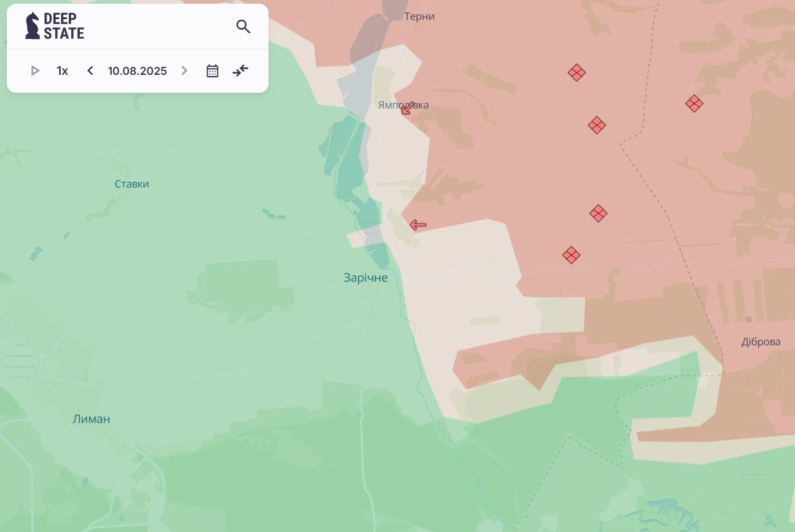795x532 pixels.
Task: Advance to the next date with right chevron
Action: point(184,71)
